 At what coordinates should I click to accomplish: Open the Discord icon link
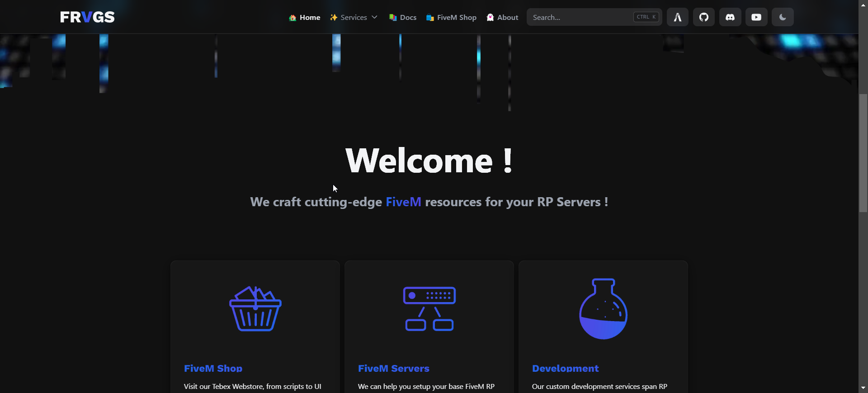click(x=730, y=17)
